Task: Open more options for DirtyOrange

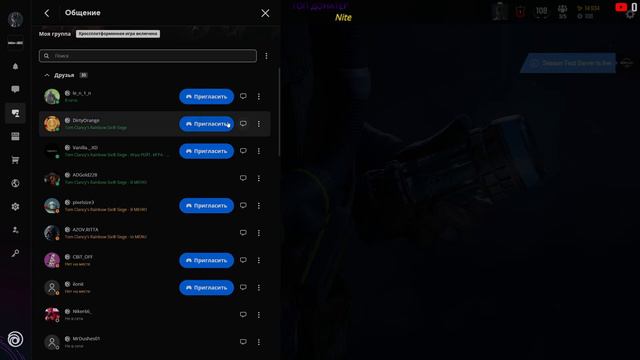Action: click(x=259, y=124)
